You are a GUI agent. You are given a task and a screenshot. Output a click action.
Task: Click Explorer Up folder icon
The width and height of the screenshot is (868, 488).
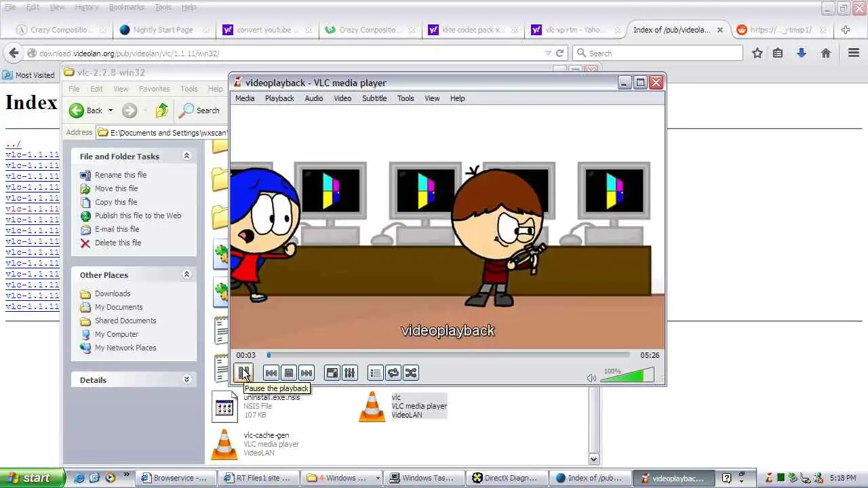pos(161,110)
